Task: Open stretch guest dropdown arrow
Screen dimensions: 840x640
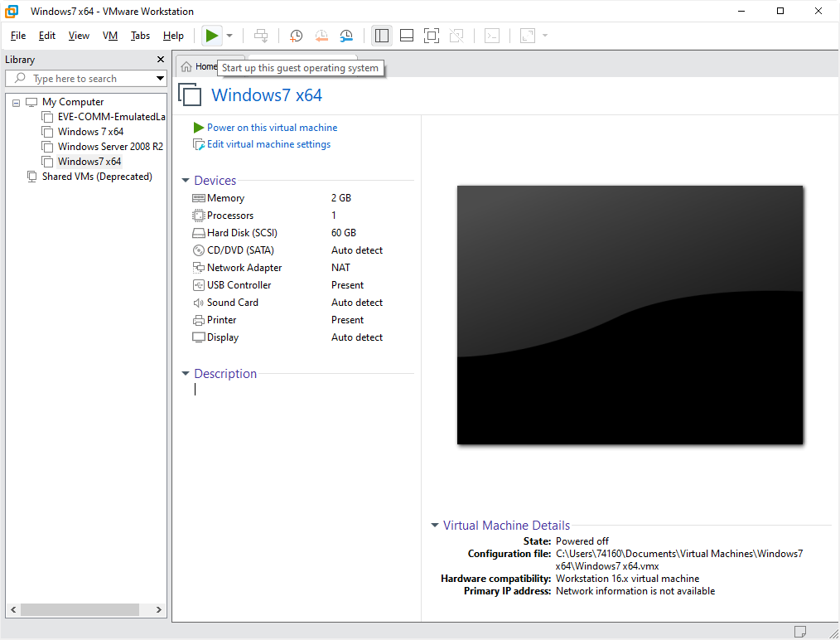Action: tap(545, 36)
